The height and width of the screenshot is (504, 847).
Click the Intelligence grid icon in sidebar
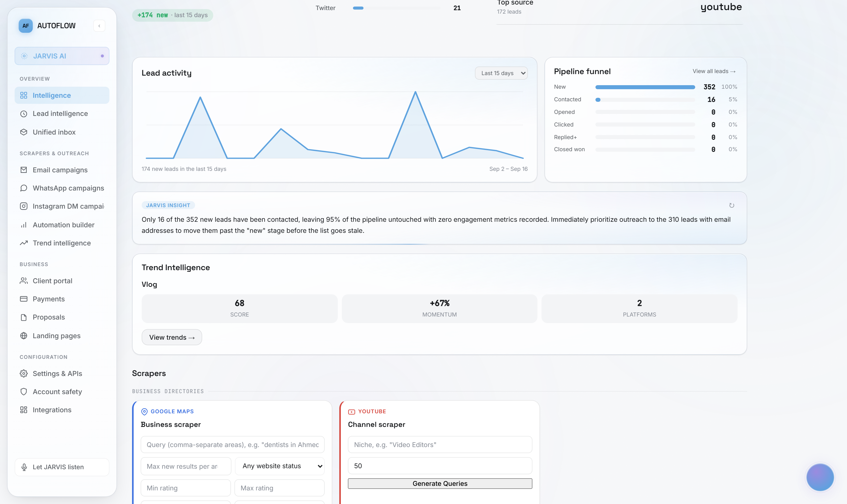(24, 96)
